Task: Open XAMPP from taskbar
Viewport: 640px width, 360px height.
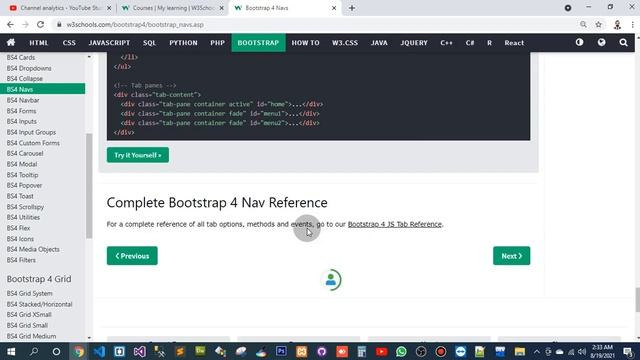Action: pyautogui.click(x=302, y=351)
